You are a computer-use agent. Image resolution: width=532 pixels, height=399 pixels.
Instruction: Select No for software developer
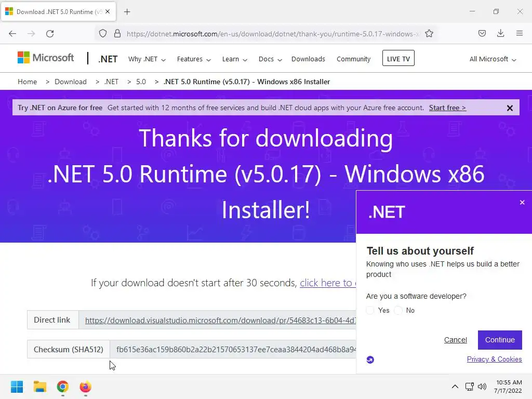[398, 311]
